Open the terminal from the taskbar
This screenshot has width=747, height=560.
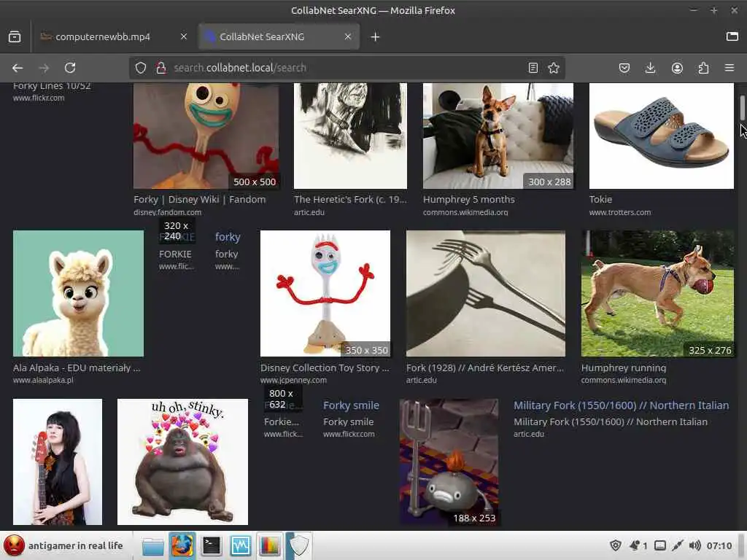click(211, 546)
